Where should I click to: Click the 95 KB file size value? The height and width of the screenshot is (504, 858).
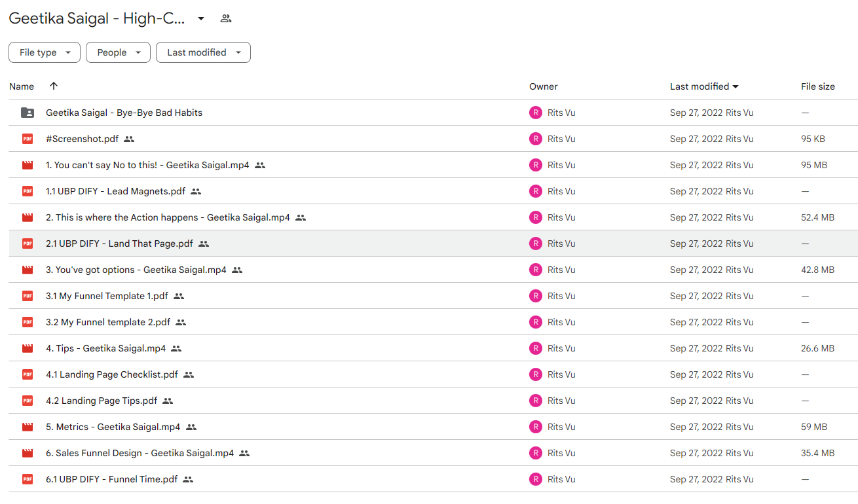click(813, 139)
